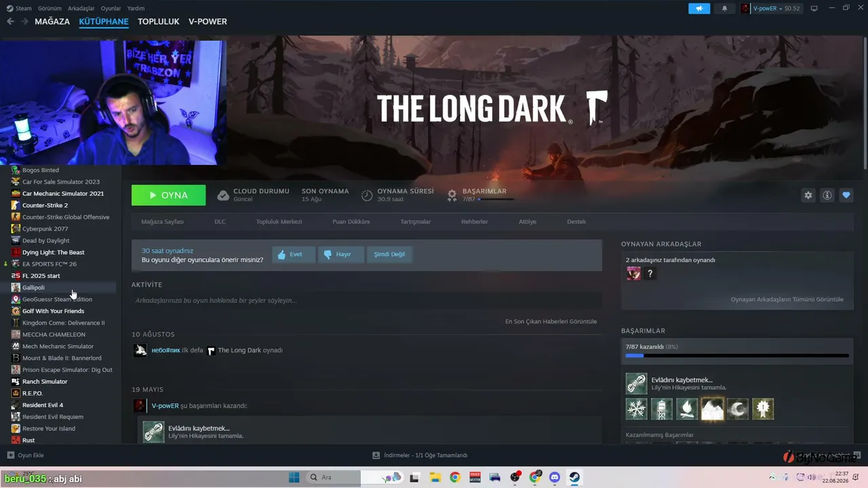868x488 pixels.
Task: Open the first friend avatar under Oynayan Arkadaşlar
Action: point(633,273)
